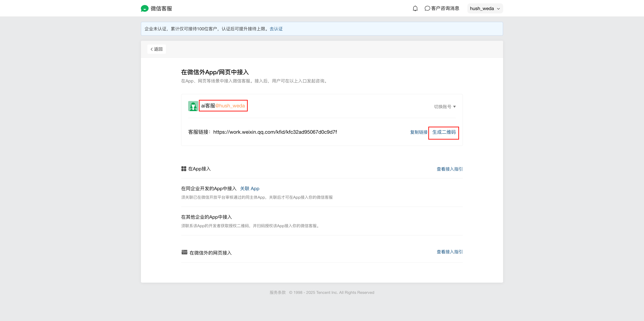
Task: Copy link via 复制链接
Action: (x=419, y=132)
